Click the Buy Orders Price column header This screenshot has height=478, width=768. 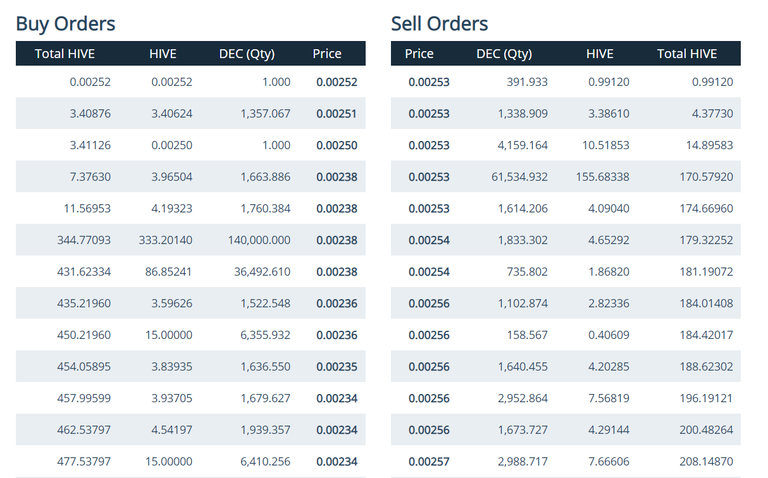click(x=327, y=54)
